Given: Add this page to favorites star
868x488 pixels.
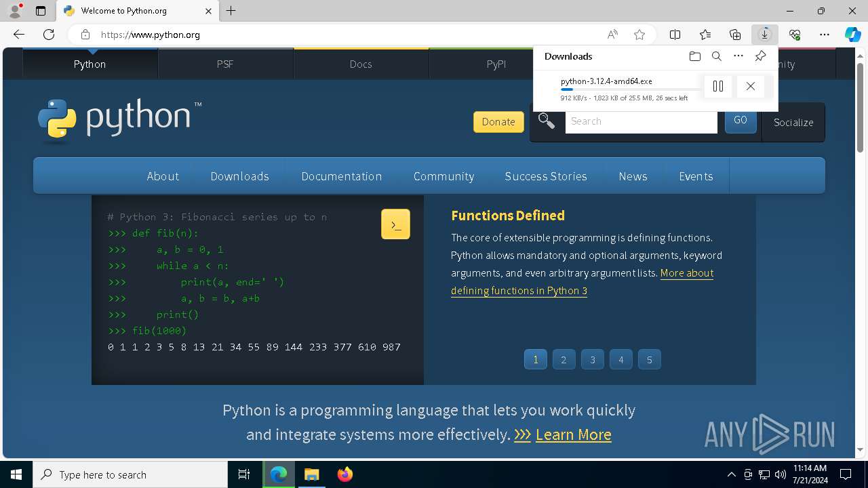Looking at the screenshot, I should [x=639, y=35].
